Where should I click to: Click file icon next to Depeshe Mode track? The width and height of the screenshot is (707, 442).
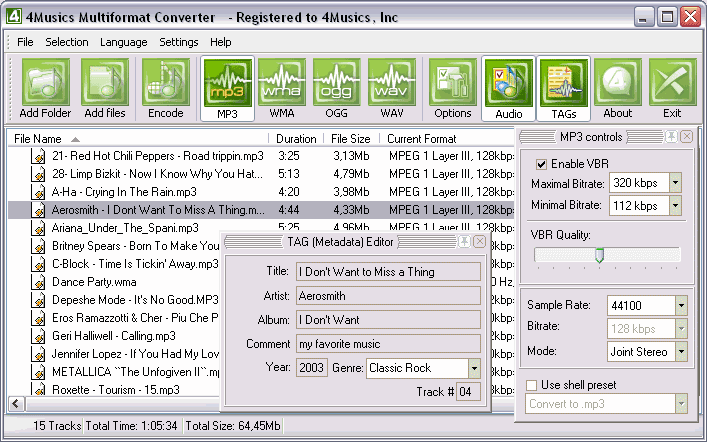(x=39, y=300)
